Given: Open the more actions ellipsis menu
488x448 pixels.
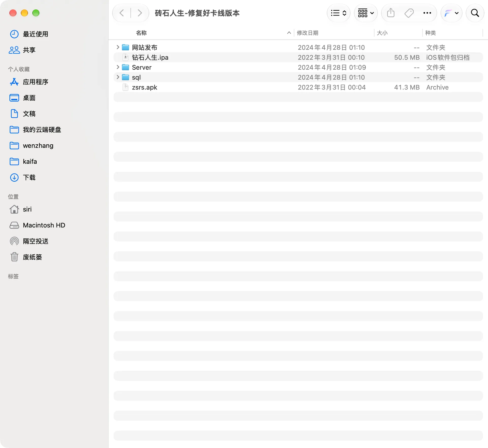Looking at the screenshot, I should coord(427,13).
